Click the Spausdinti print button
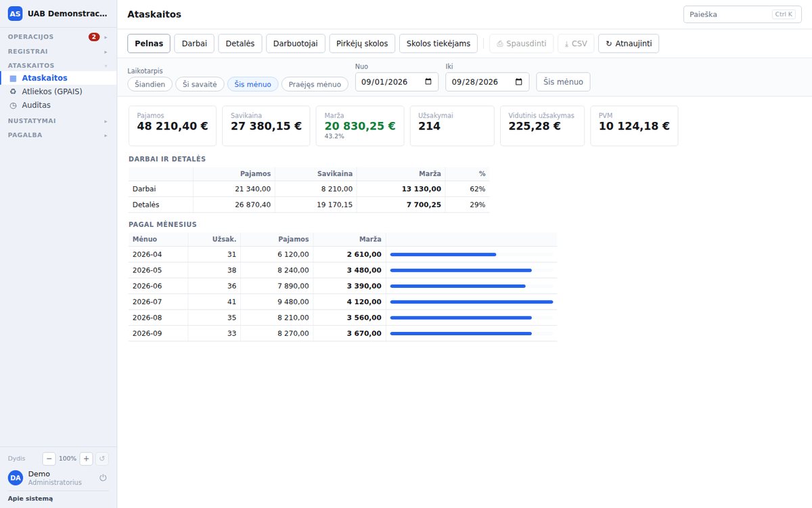 pyautogui.click(x=522, y=43)
